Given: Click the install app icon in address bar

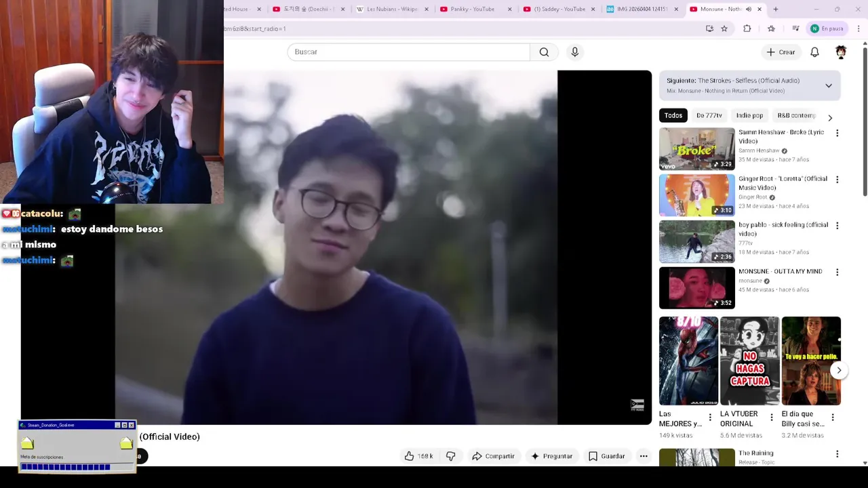Looking at the screenshot, I should pyautogui.click(x=709, y=28).
